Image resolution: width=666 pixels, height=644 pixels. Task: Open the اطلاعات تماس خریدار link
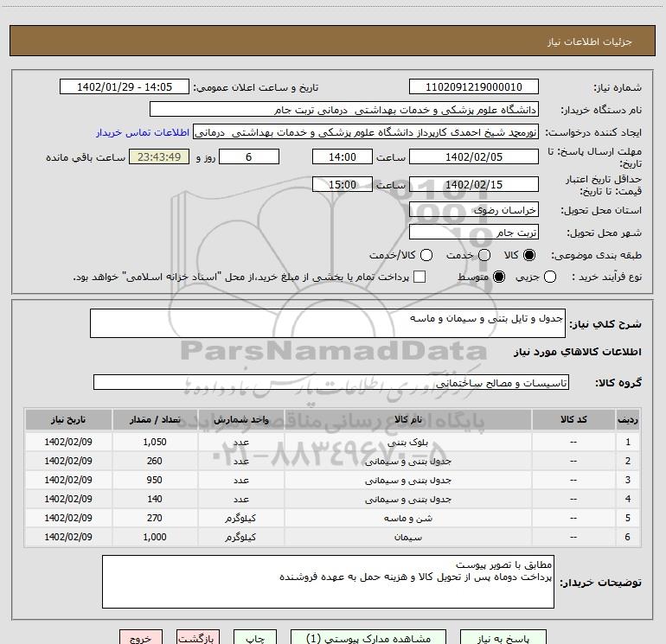(143, 132)
